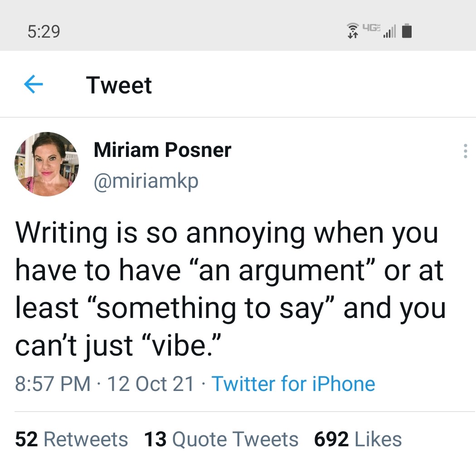Tap Miriam Posner's profile picture
Screen dimensions: 476x459
(x=47, y=164)
